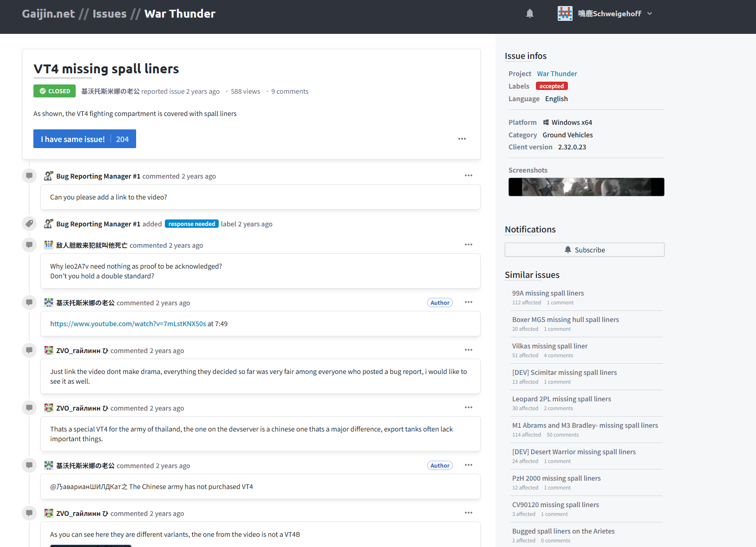The height and width of the screenshot is (547, 756).
Task: Click the notification bell icon in header
Action: pos(529,13)
